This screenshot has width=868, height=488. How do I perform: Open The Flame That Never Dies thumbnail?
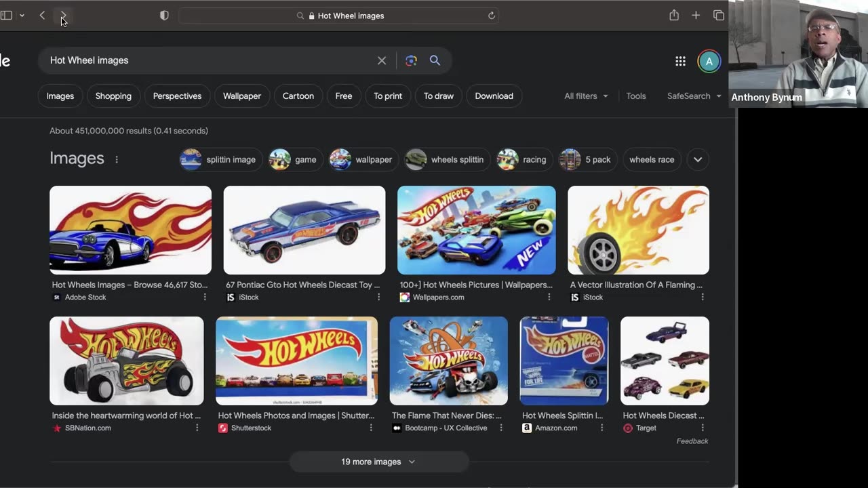coord(448,361)
